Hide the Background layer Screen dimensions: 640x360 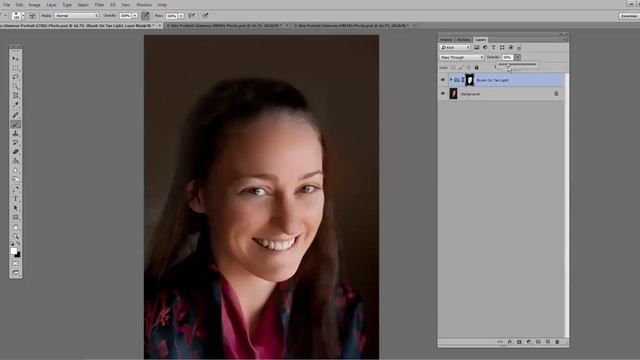tap(443, 94)
